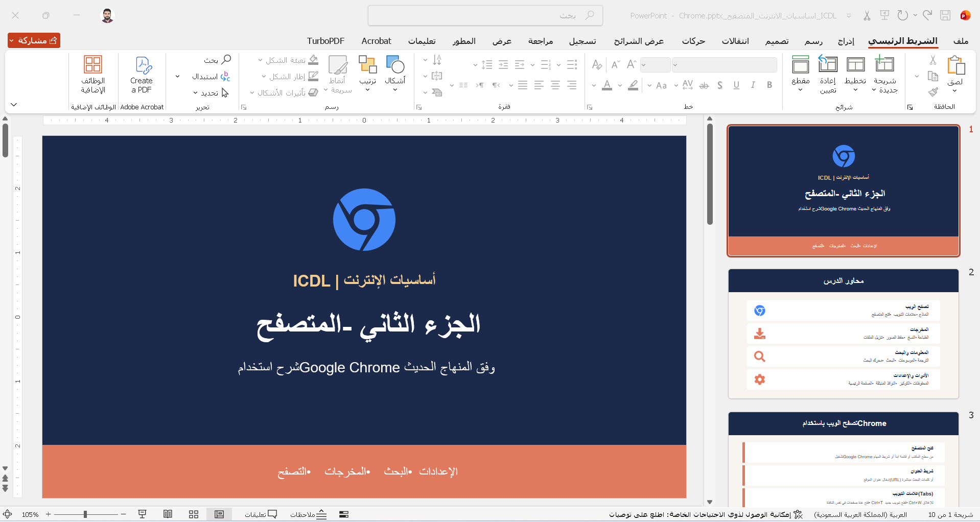980x522 pixels.
Task: Open Reading View from status bar
Action: point(168,514)
